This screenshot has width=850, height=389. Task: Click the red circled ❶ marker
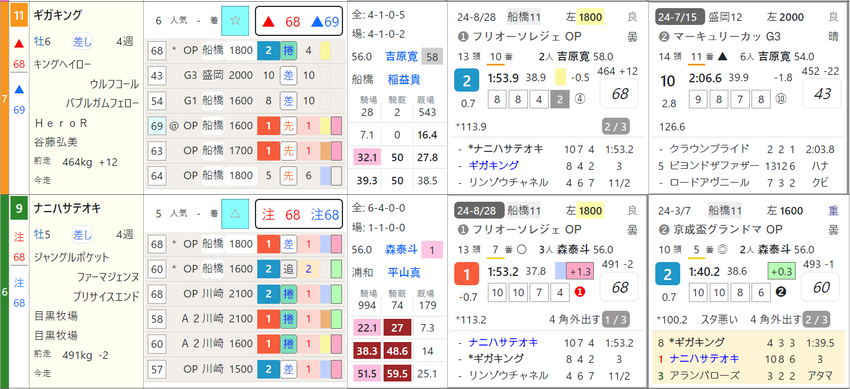click(579, 293)
